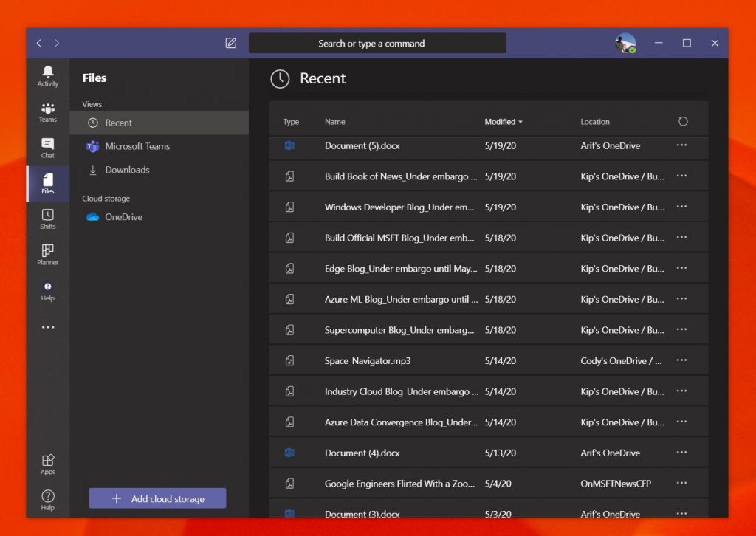756x536 pixels.
Task: Click the Add cloud storage button
Action: point(158,498)
